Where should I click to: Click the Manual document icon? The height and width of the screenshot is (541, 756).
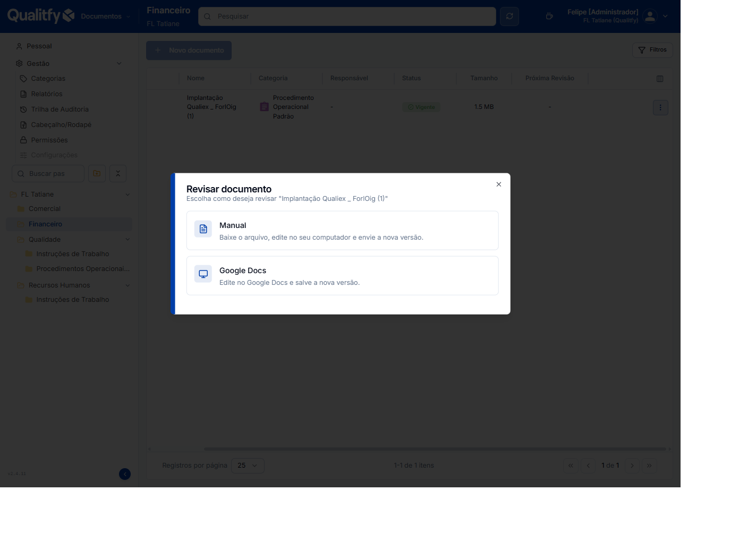[x=203, y=229]
